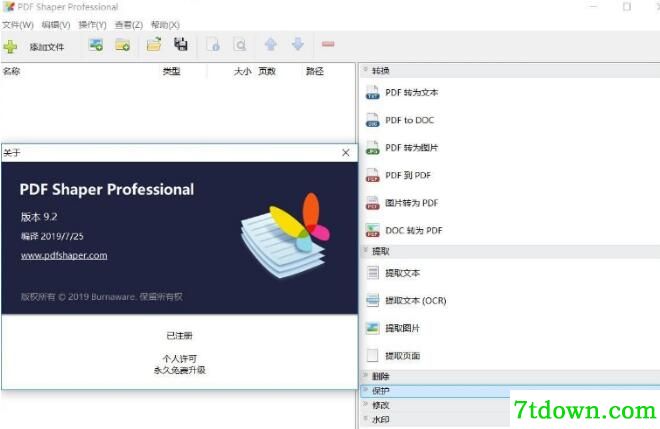Click the 提取文本 icon
660x429 pixels.
(373, 273)
